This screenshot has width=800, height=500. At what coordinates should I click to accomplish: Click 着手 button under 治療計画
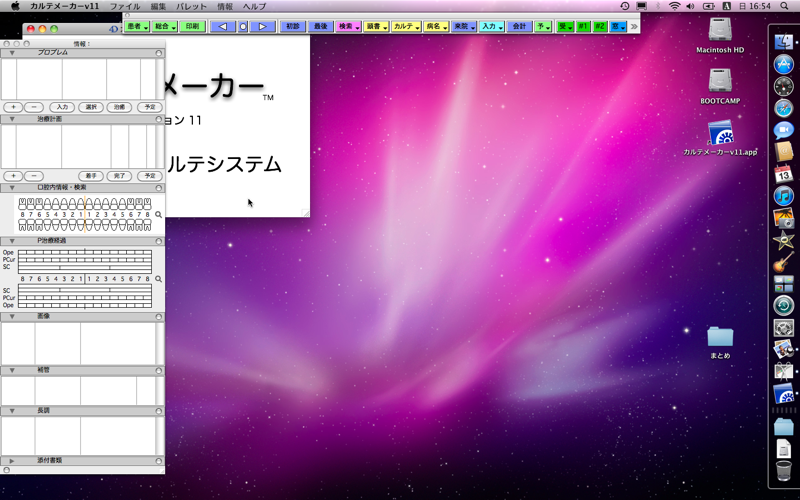(91, 176)
